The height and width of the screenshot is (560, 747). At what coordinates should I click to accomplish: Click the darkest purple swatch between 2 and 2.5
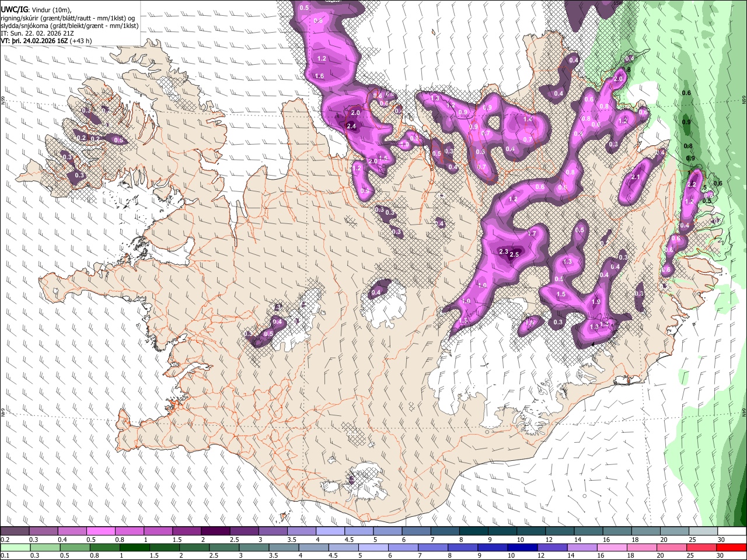(x=215, y=531)
